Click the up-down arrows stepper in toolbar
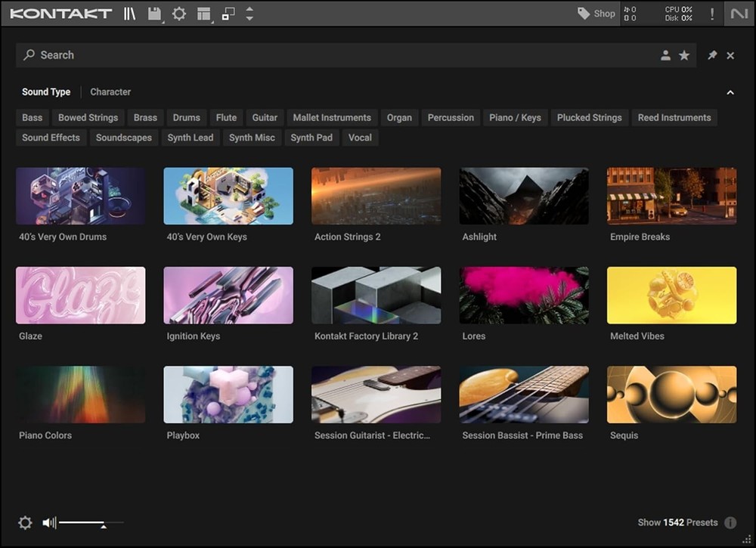The width and height of the screenshot is (756, 548). click(249, 14)
